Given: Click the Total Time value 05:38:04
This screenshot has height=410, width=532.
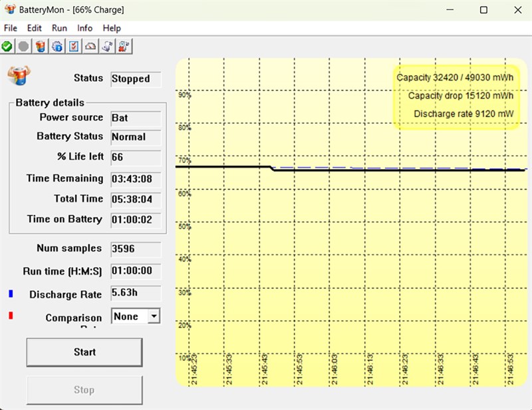Looking at the screenshot, I should [x=136, y=200].
